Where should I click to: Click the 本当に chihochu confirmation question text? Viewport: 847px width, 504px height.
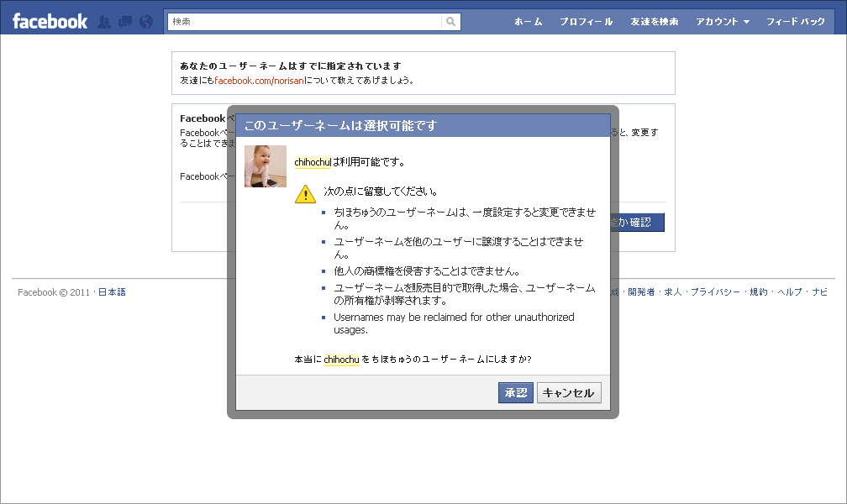click(413, 360)
